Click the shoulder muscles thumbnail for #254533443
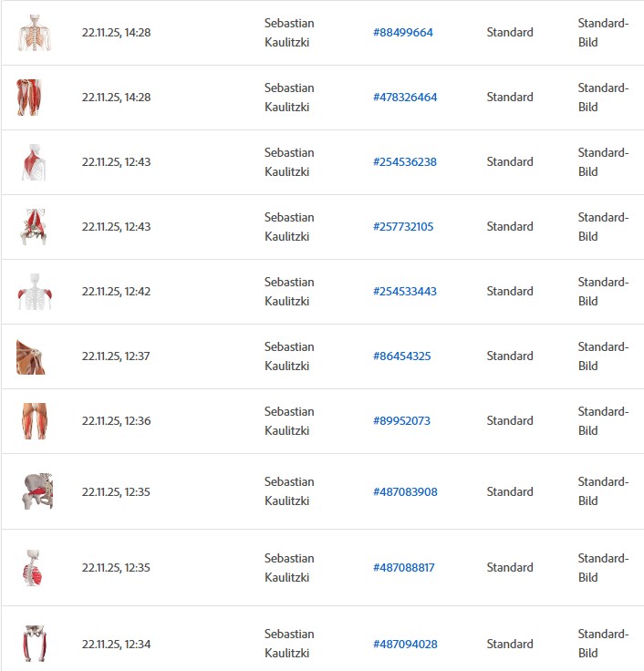Viewport: 644px width, 671px height. tap(34, 292)
